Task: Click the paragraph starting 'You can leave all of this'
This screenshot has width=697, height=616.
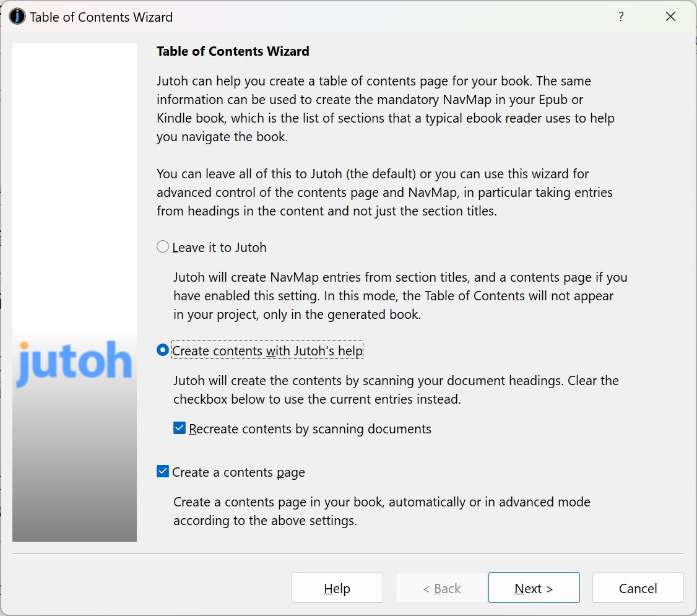Action: pyautogui.click(x=384, y=192)
